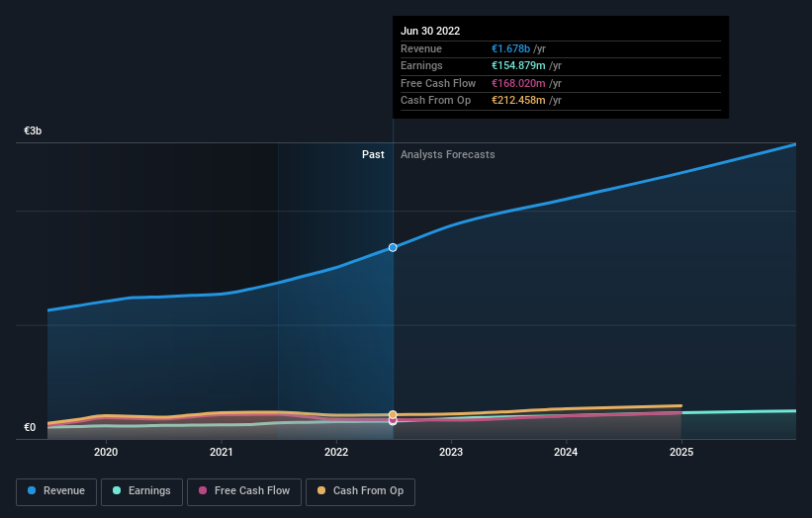Click the Free Cash Flow row label in tooltip
The height and width of the screenshot is (518, 812).
click(438, 83)
